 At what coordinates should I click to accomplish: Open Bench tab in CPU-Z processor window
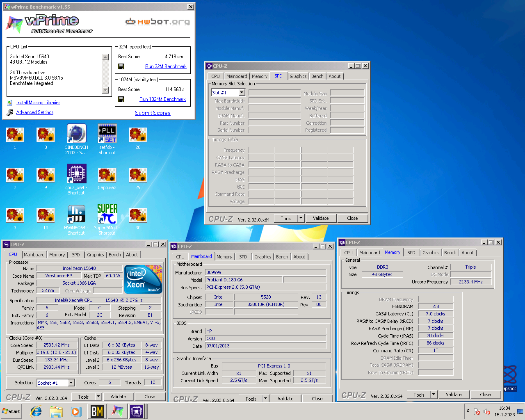115,255
